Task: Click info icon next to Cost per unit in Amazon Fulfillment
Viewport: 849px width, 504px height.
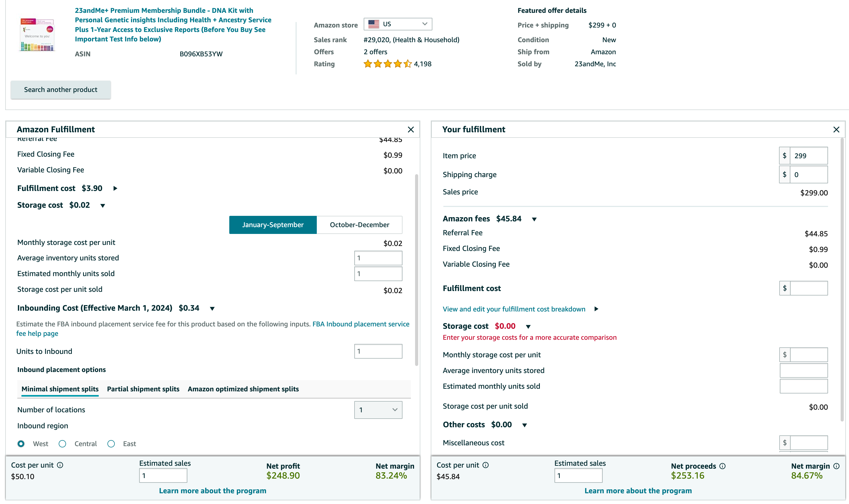Action: pos(60,465)
